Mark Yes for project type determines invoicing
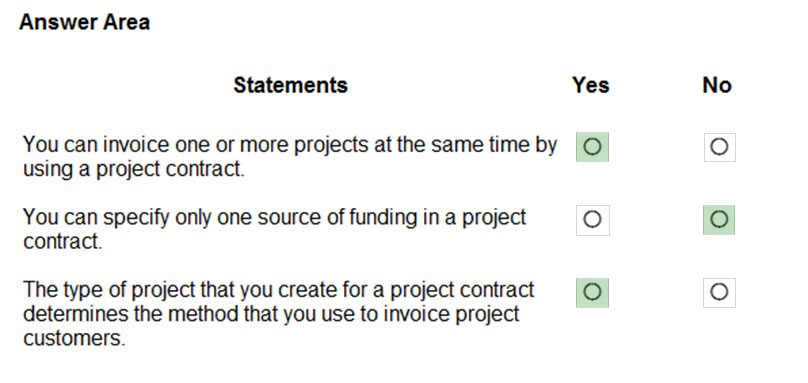Image resolution: width=808 pixels, height=383 pixels. click(592, 292)
